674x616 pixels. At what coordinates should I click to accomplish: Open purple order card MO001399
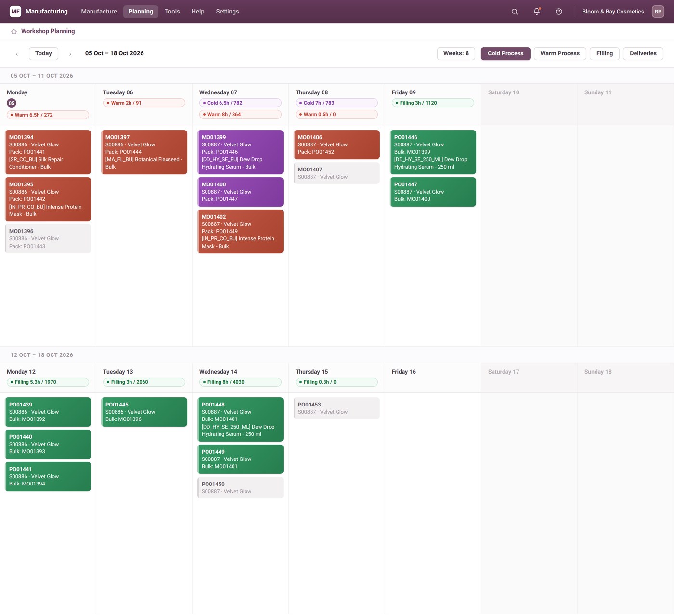click(240, 152)
